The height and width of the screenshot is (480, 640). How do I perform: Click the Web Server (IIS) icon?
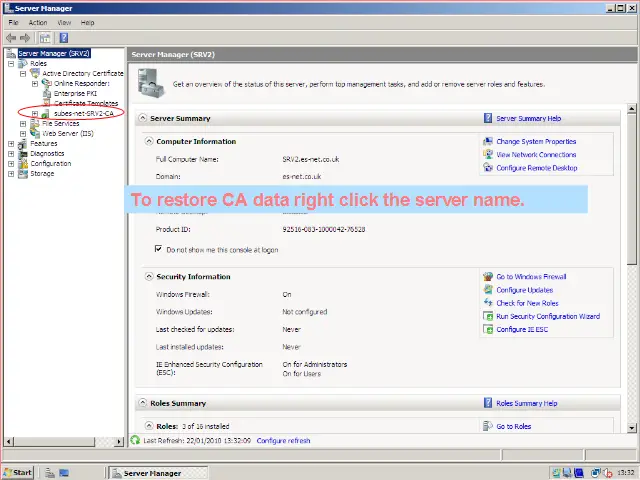point(35,133)
